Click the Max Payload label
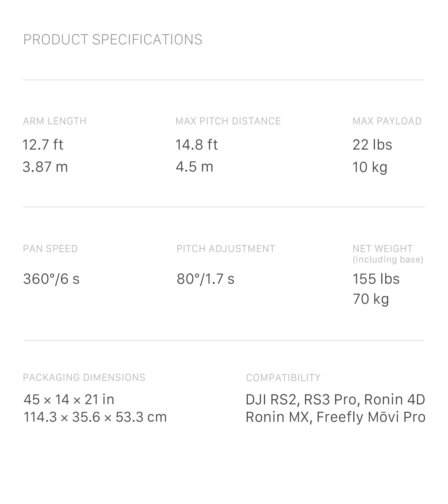Viewport: 448px width, 504px height. (x=387, y=121)
